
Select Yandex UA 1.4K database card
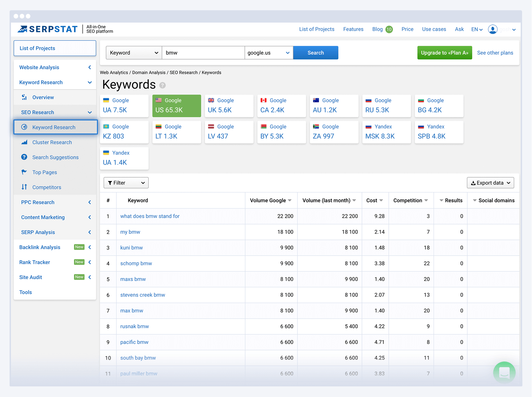(124, 158)
